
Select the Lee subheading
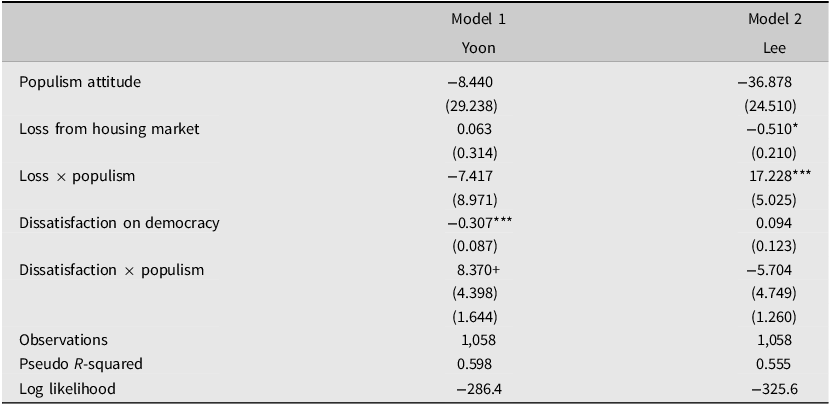point(775,48)
